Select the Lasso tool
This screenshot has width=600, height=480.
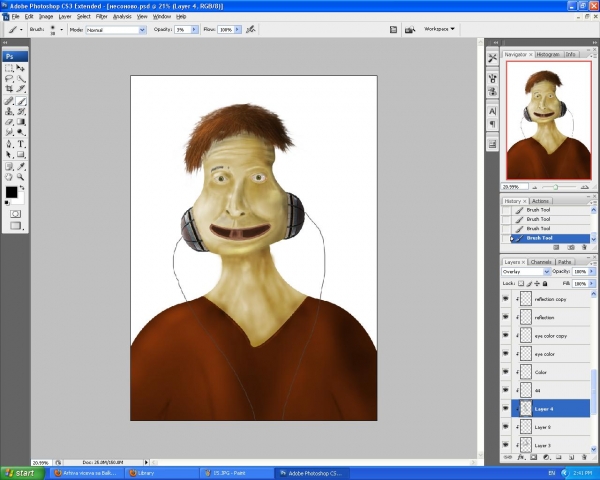pyautogui.click(x=9, y=79)
